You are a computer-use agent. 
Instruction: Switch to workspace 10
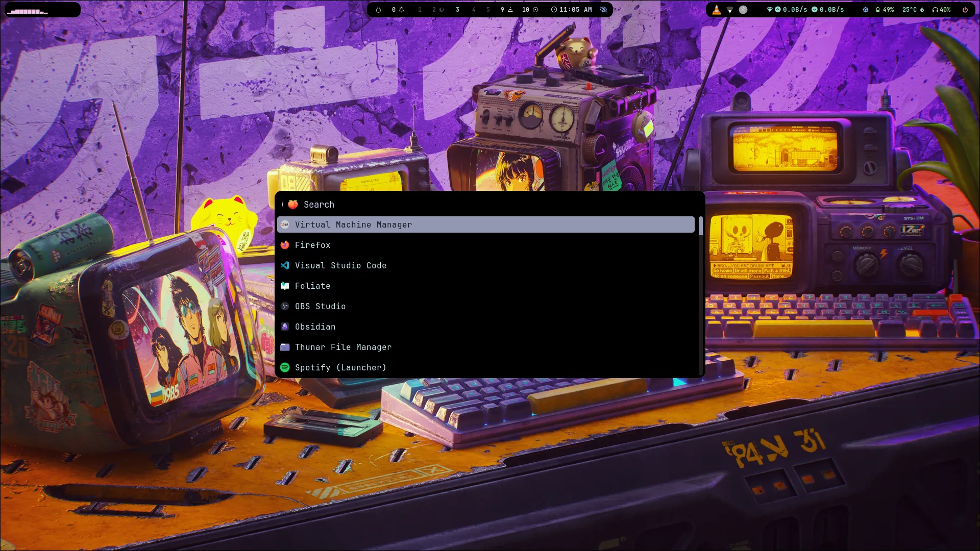(x=530, y=10)
